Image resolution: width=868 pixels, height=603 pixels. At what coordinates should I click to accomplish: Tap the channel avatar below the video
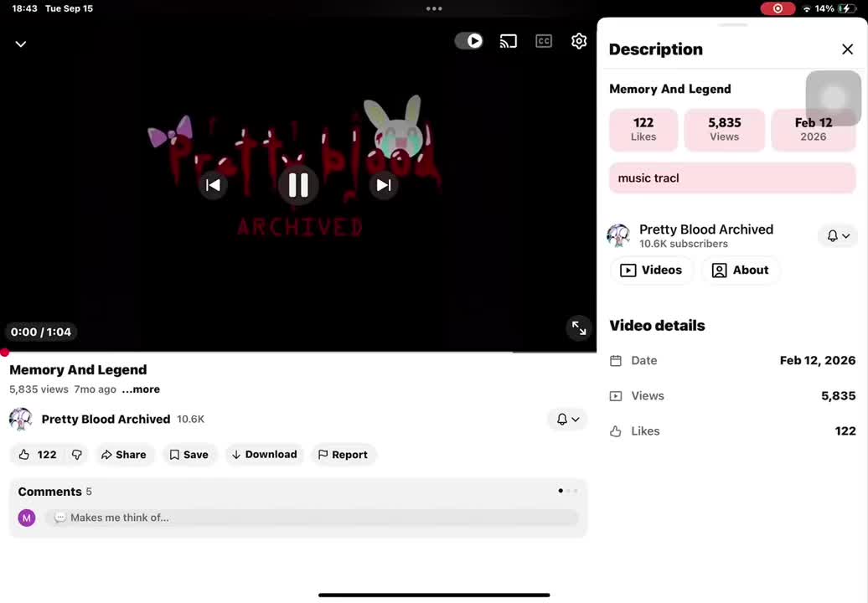click(20, 420)
